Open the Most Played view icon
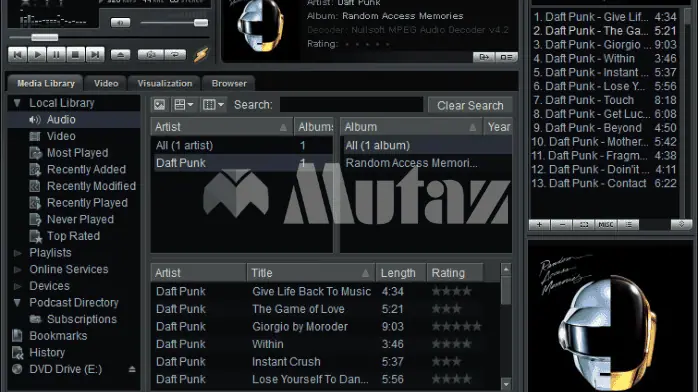Viewport: 698px width, 392px height. point(35,153)
